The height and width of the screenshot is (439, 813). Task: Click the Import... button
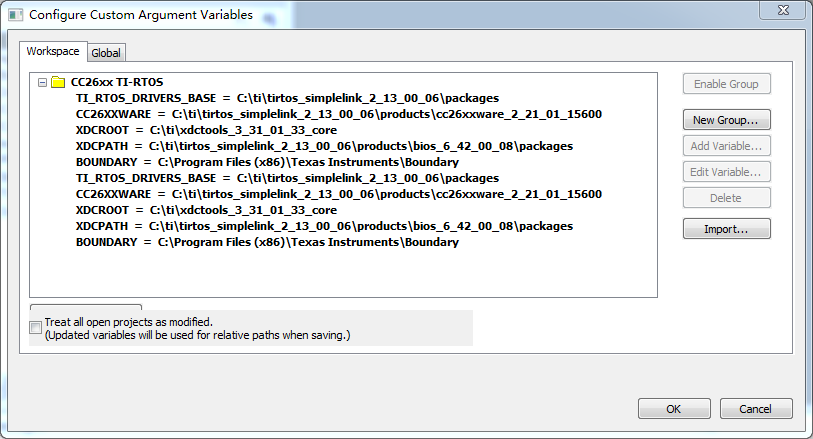[x=726, y=229]
